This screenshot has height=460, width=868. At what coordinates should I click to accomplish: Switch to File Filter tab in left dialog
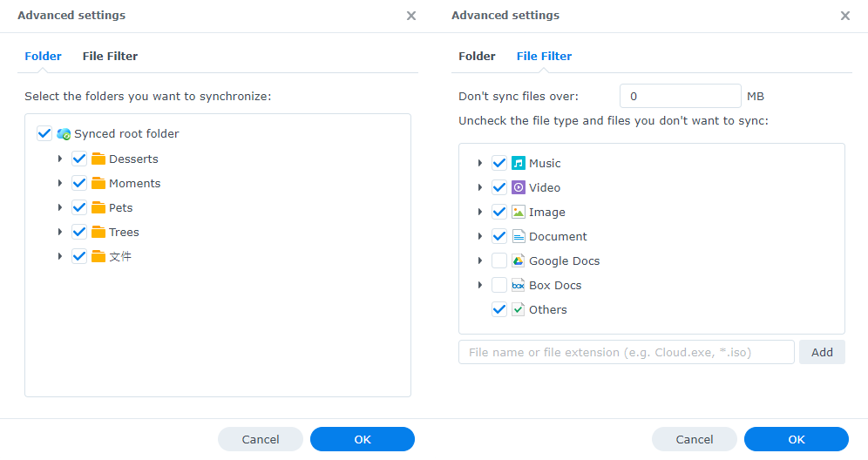[110, 57]
